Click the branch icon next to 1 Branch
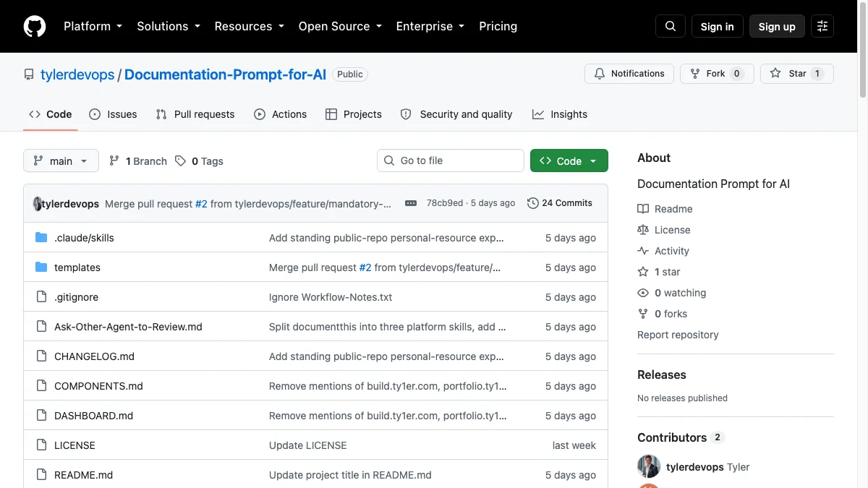868x488 pixels. [x=114, y=161]
